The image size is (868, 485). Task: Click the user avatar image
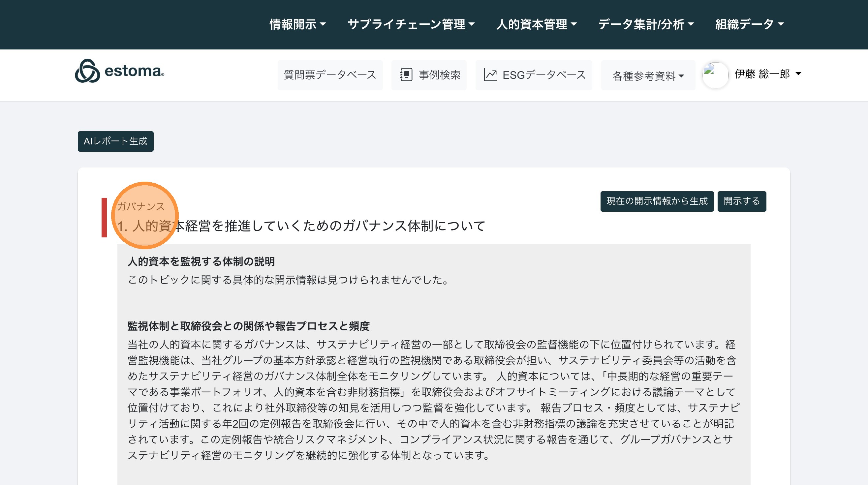(x=715, y=75)
